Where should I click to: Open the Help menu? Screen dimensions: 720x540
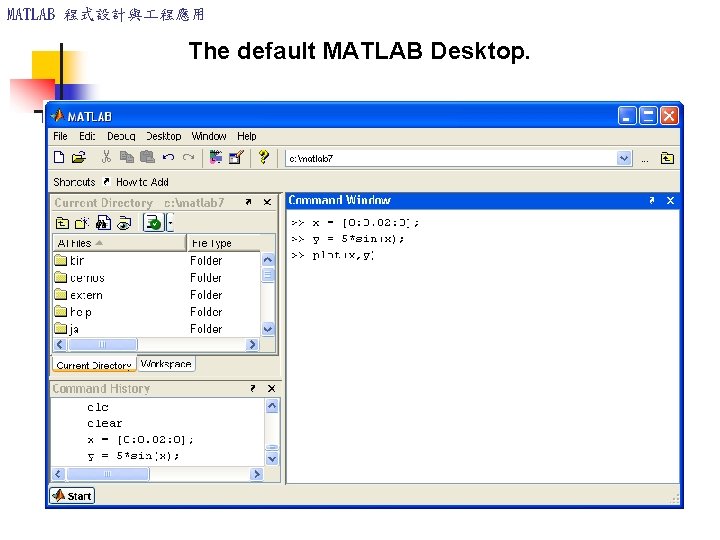(247, 136)
